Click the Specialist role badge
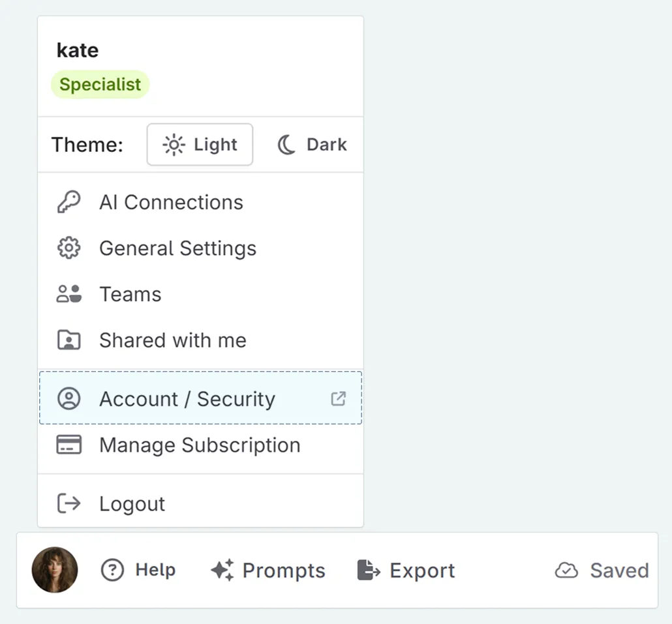 pos(100,84)
